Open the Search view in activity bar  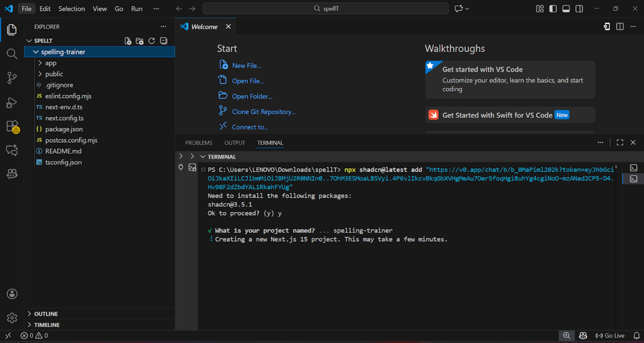coord(11,54)
